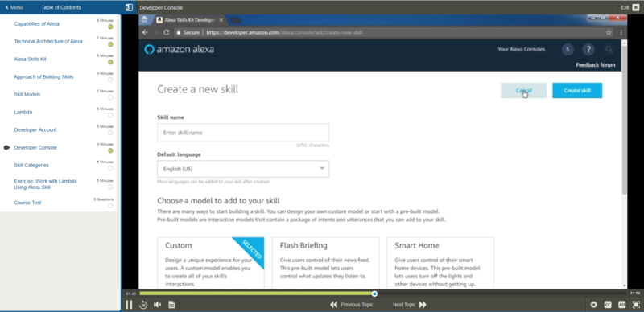Screen dimensions: 644x312
Task: Open Approach of Building Skills topic
Action: [43, 76]
